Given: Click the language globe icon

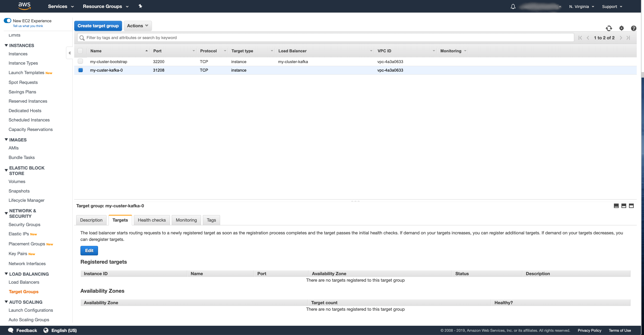Looking at the screenshot, I should [46, 330].
